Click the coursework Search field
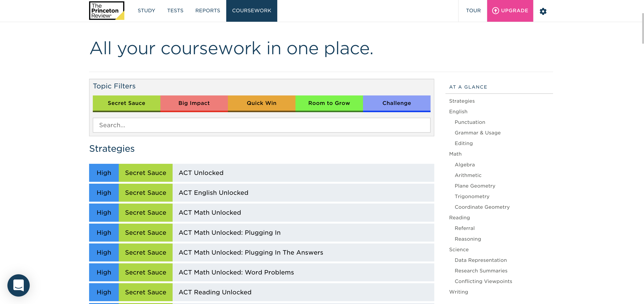This screenshot has height=304, width=644. [x=261, y=125]
